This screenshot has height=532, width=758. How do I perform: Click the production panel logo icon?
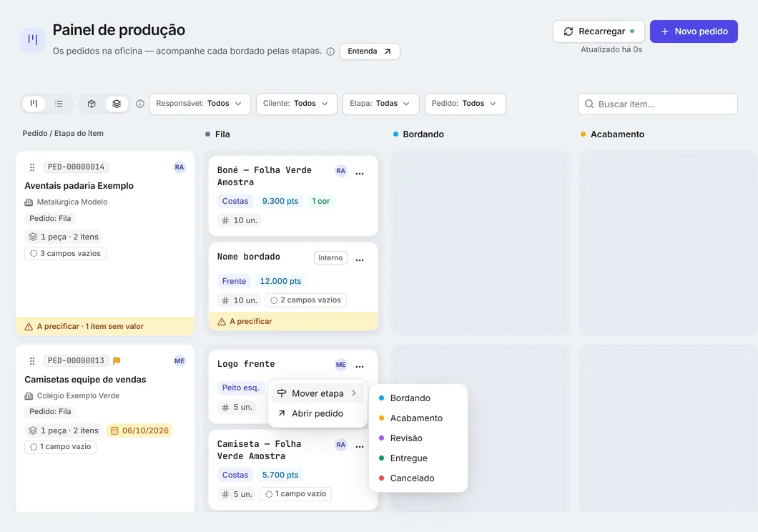click(33, 39)
